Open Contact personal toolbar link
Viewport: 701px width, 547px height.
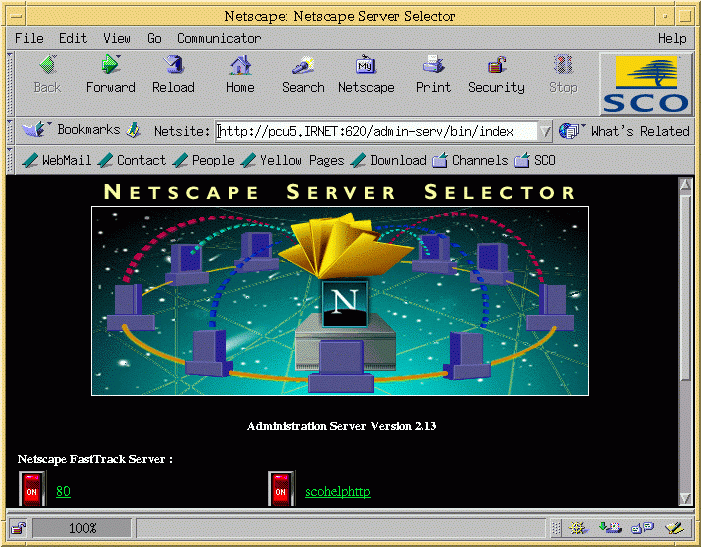[x=131, y=160]
